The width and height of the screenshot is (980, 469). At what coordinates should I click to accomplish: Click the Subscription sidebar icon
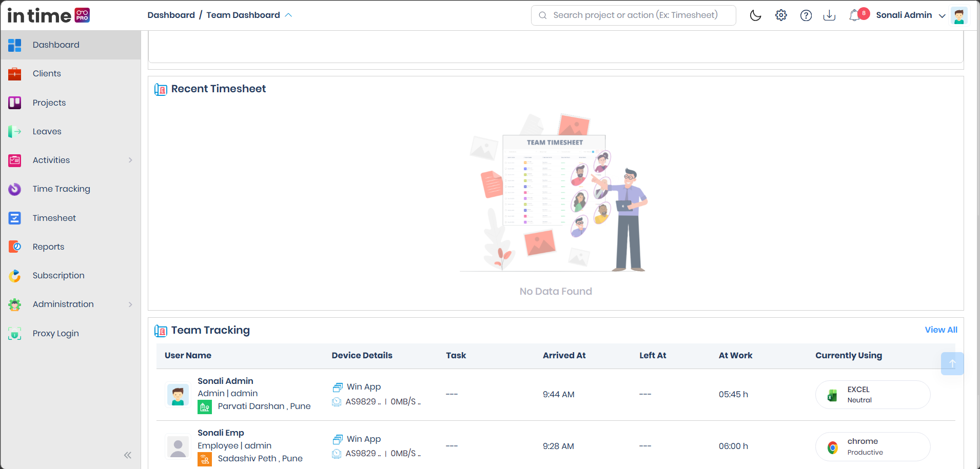pos(15,276)
